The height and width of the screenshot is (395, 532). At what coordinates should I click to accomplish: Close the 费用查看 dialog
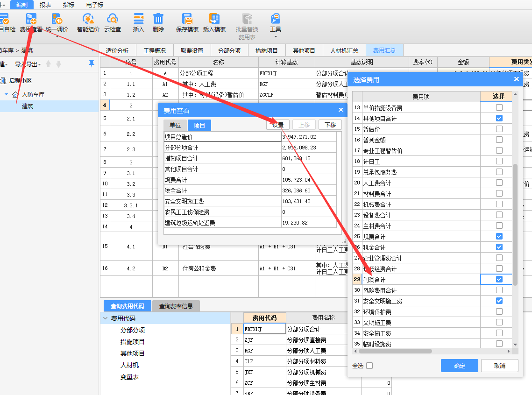coord(341,110)
